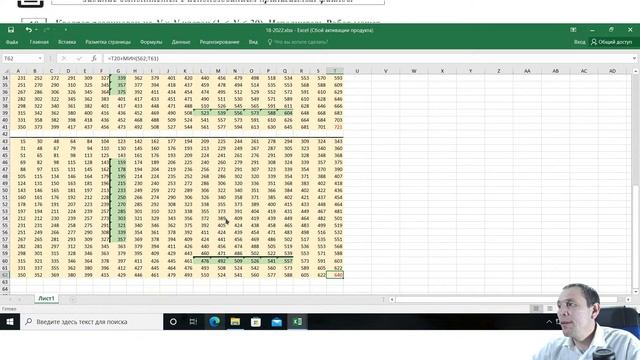
Task: Click green cell Q39 containing 604
Action: (285, 113)
